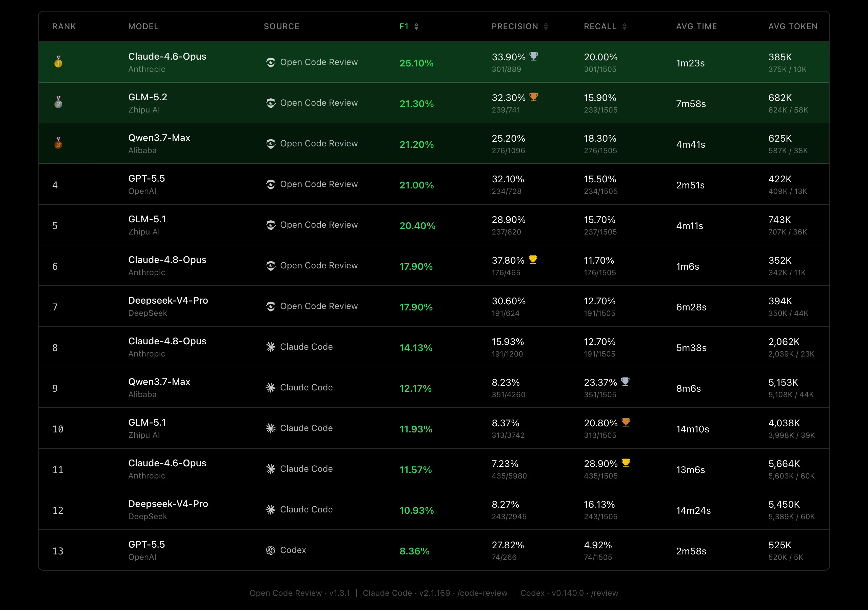Click the 2,062K average token value
Image resolution: width=868 pixels, height=610 pixels.
(784, 342)
